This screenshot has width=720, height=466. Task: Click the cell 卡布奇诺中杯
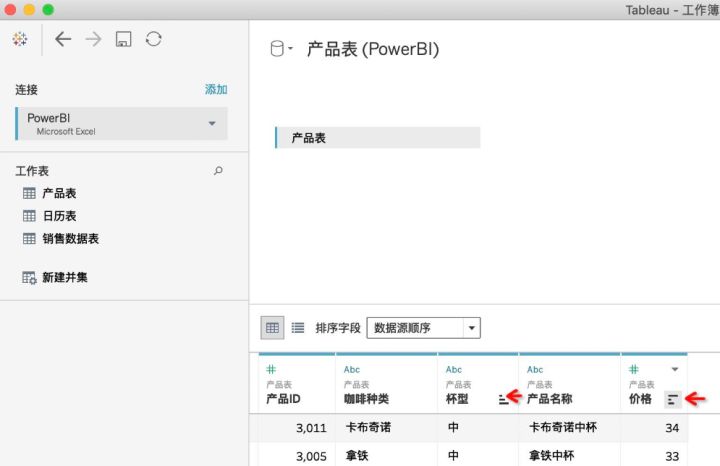pyautogui.click(x=563, y=427)
